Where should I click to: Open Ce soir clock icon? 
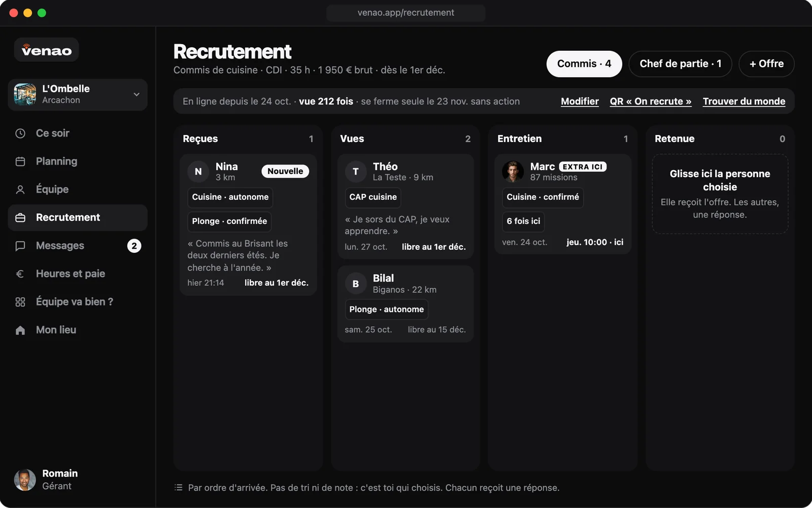point(20,133)
